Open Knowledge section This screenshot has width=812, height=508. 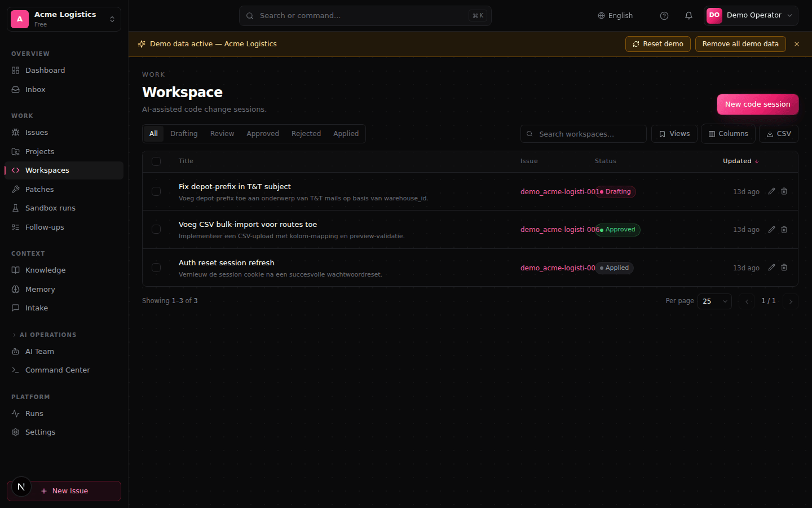click(64, 270)
